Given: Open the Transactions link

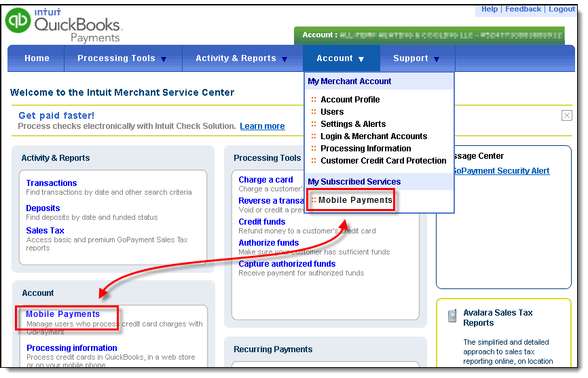Looking at the screenshot, I should 52,183.
